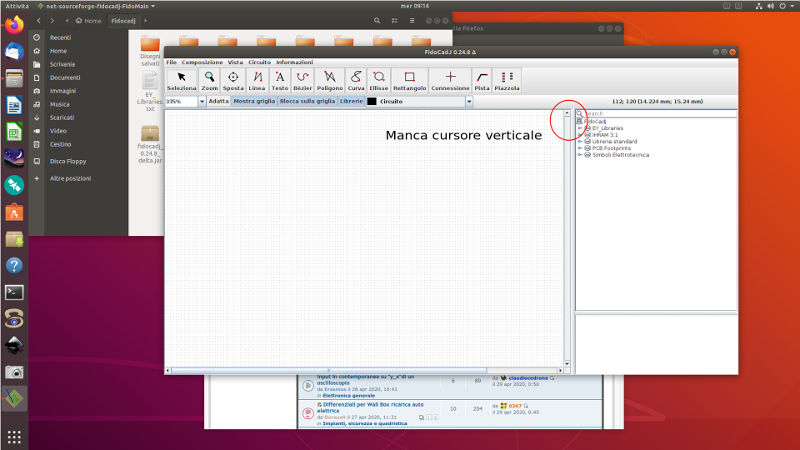This screenshot has height=450, width=800.
Task: Toggle Blocca sulla griglia snapping
Action: click(307, 101)
